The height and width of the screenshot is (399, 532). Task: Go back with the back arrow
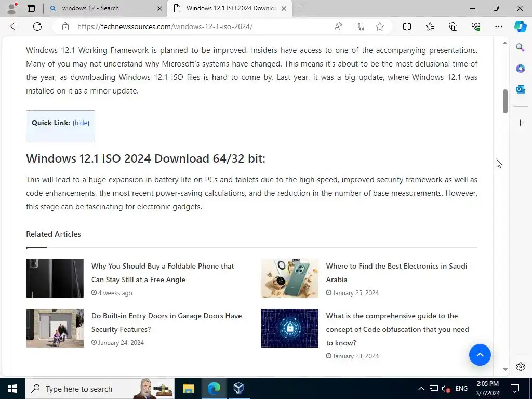tap(14, 26)
